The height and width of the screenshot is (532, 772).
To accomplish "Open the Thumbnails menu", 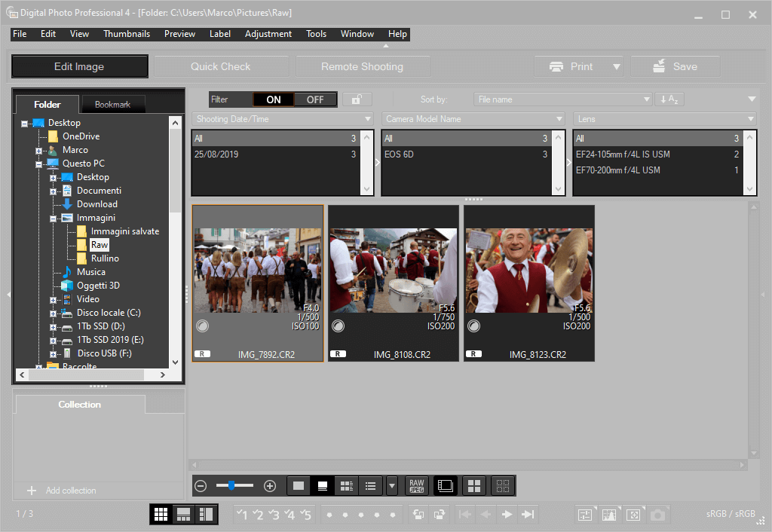I will (127, 34).
